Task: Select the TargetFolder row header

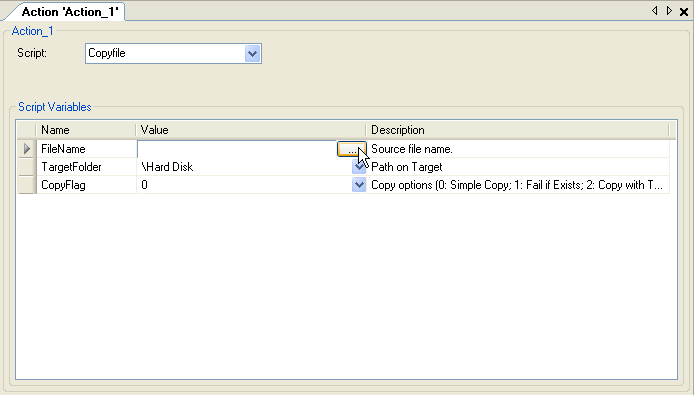Action: (27, 167)
